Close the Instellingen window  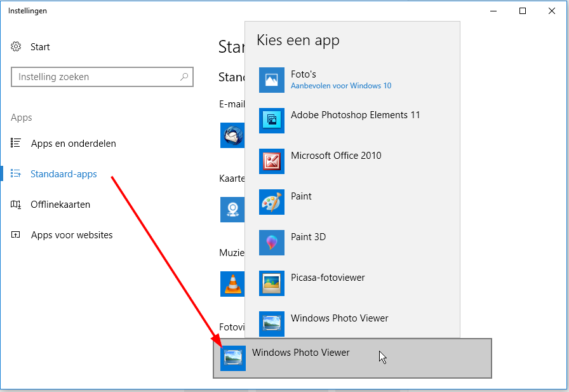552,11
